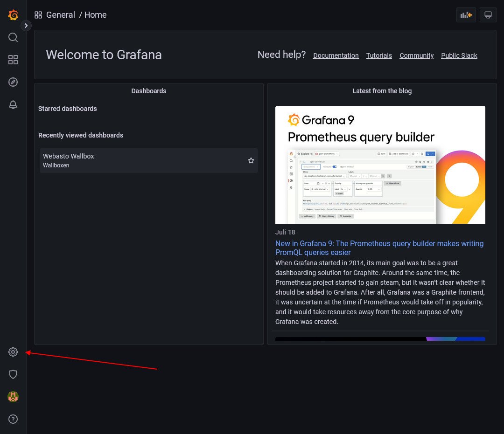Screen dimensions: 504x434
Task: Click the Grafana logo in the sidebar
Action: point(13,15)
